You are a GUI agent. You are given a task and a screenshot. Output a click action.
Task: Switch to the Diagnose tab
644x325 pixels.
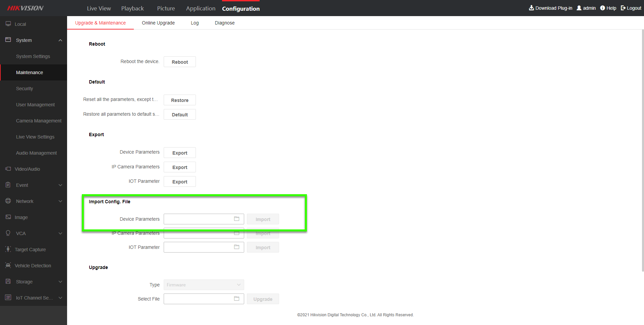click(224, 23)
